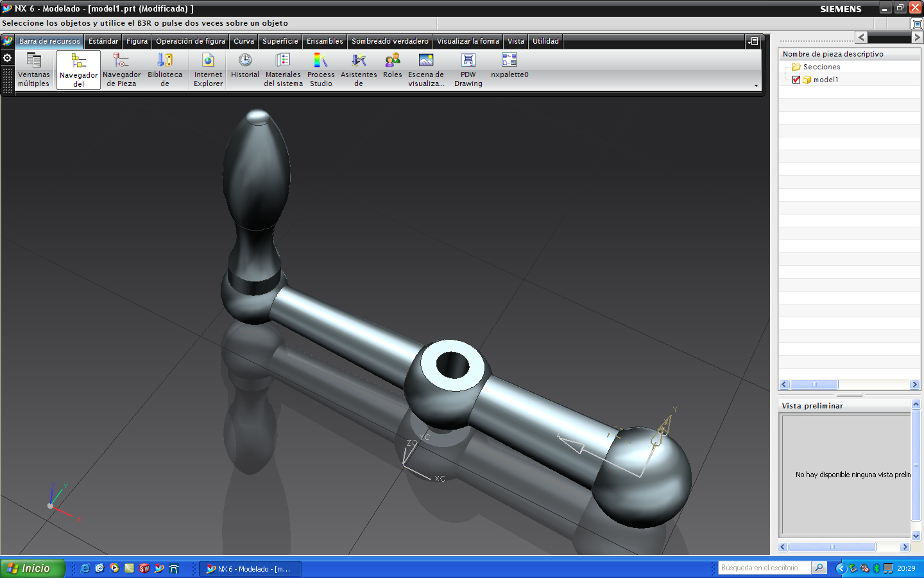Click the model1 yellow cube icon
Screen dimensions: 924x578
coord(807,80)
